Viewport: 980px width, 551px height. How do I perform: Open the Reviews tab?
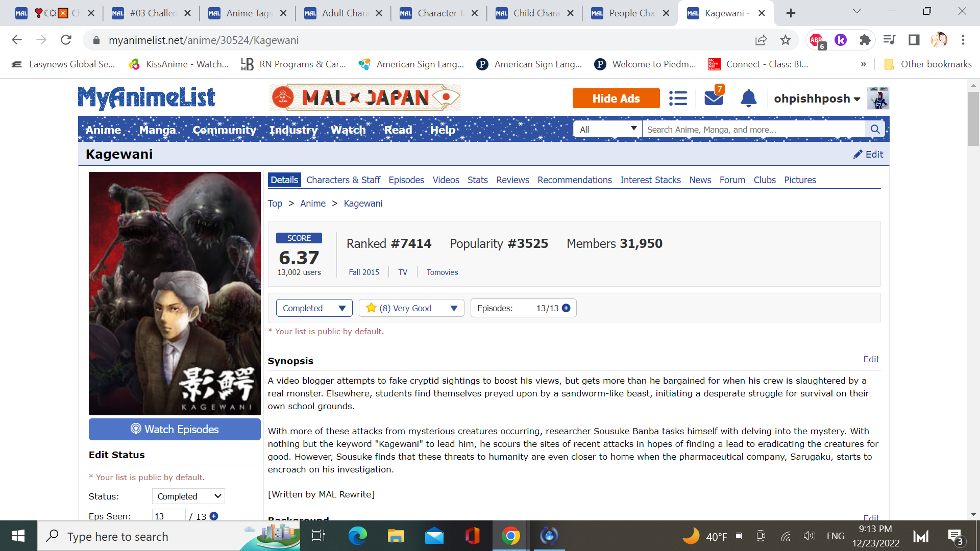512,180
